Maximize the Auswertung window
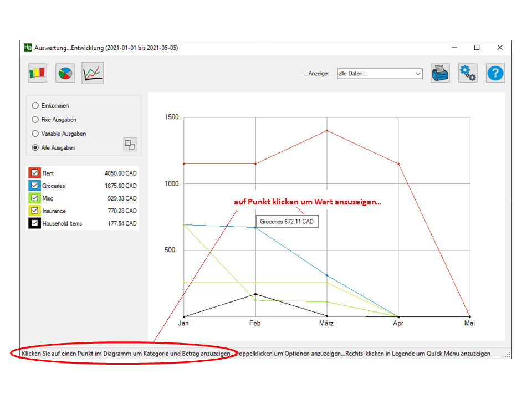532x399 pixels. (x=477, y=48)
